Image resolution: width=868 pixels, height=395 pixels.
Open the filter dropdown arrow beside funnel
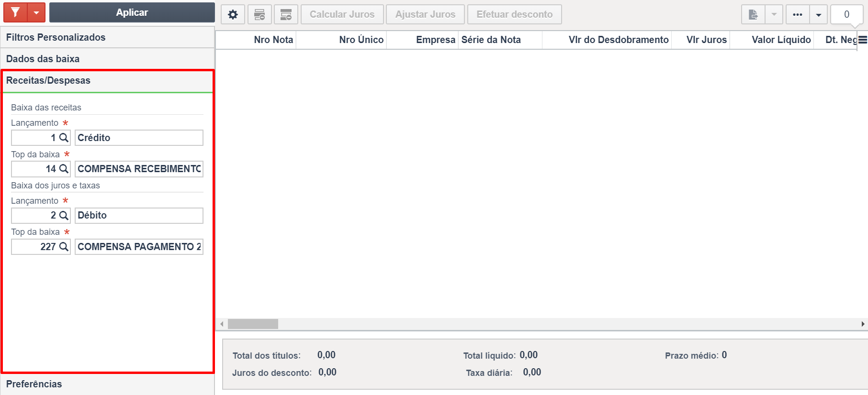(36, 12)
